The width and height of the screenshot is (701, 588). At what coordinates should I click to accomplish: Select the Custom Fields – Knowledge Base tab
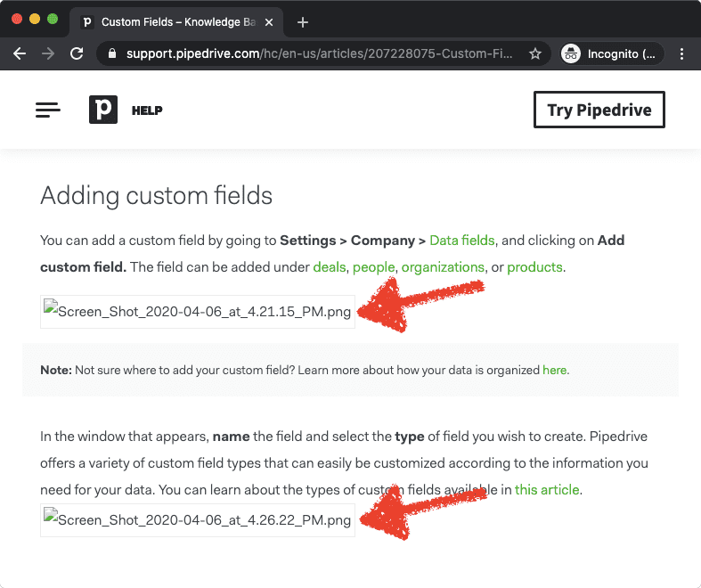[176, 22]
